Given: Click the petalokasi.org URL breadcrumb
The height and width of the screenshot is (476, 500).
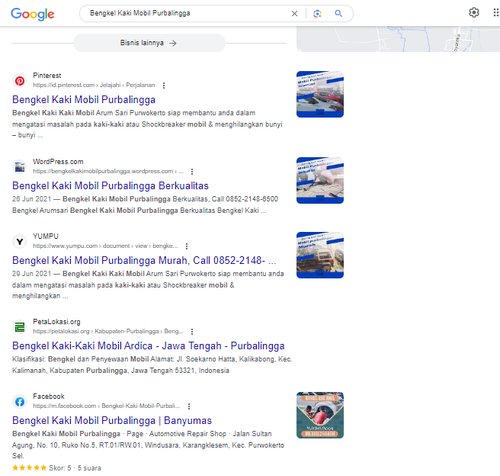Looking at the screenshot, I should 108,331.
